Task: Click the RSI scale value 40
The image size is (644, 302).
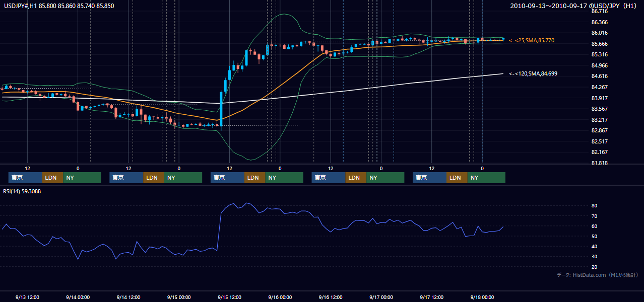Action: coord(595,246)
